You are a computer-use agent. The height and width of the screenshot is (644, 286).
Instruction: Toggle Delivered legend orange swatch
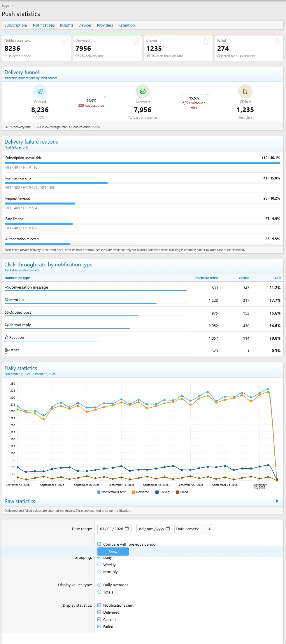(x=133, y=492)
